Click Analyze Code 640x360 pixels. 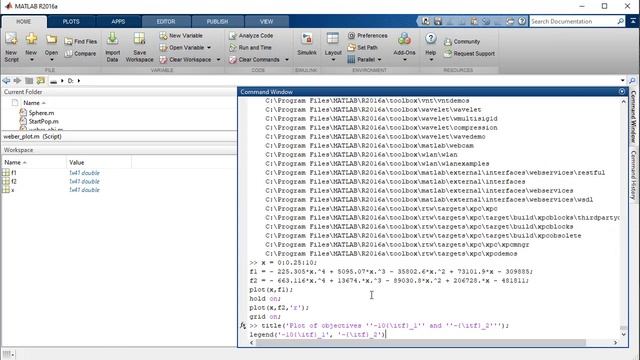[x=251, y=36]
